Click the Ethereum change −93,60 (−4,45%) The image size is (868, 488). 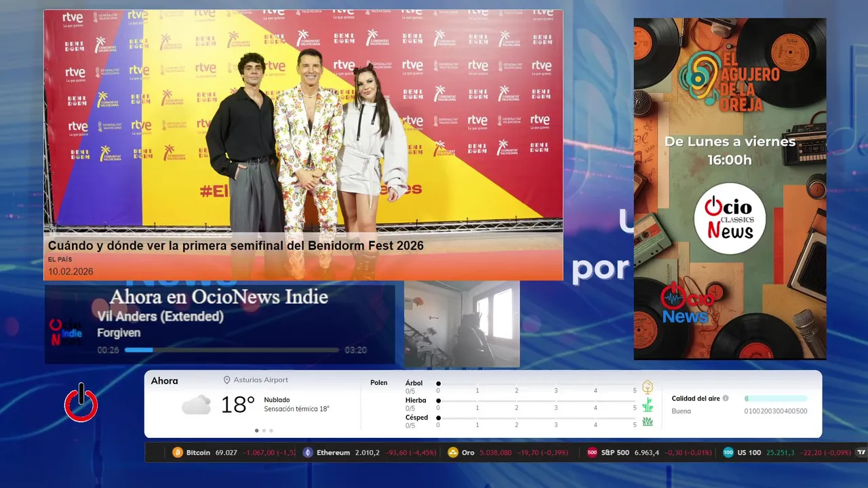pos(411,453)
